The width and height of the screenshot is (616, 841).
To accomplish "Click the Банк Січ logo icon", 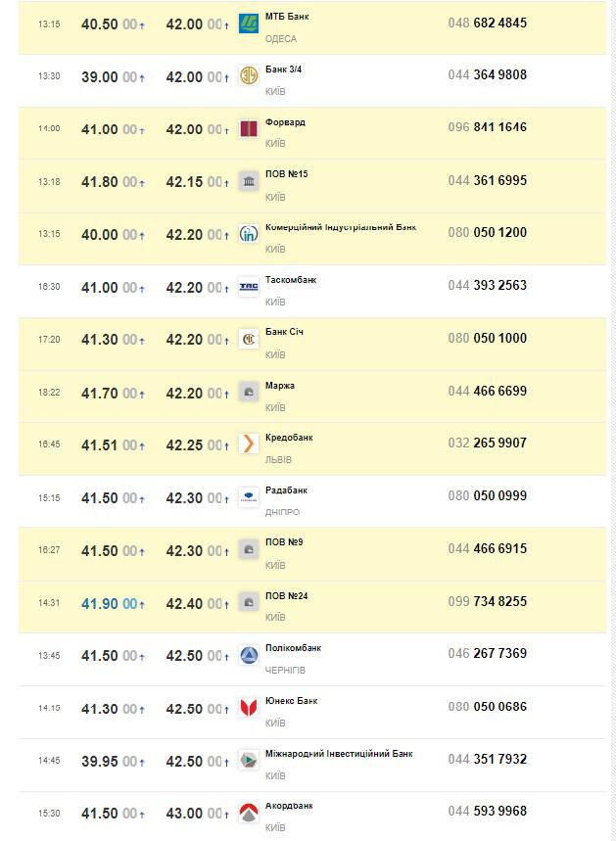I will point(249,340).
